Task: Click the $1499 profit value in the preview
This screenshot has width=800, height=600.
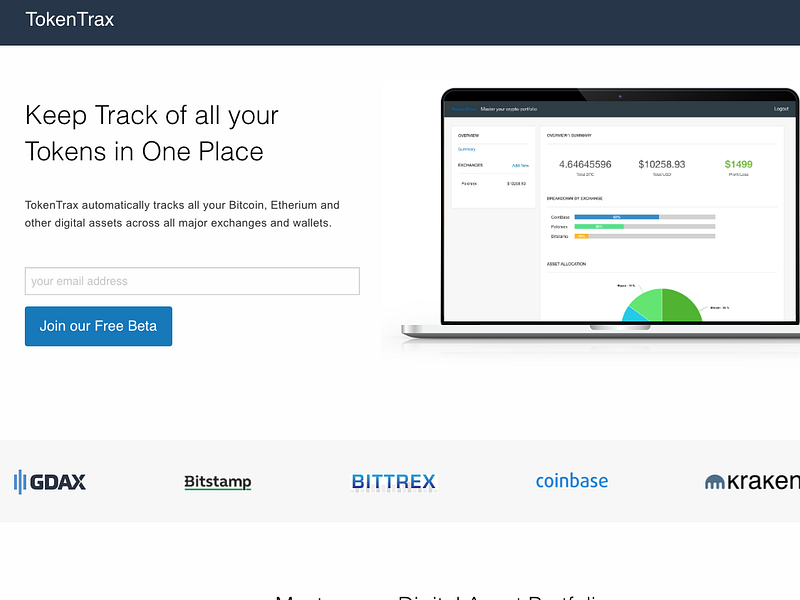Action: coord(738,164)
